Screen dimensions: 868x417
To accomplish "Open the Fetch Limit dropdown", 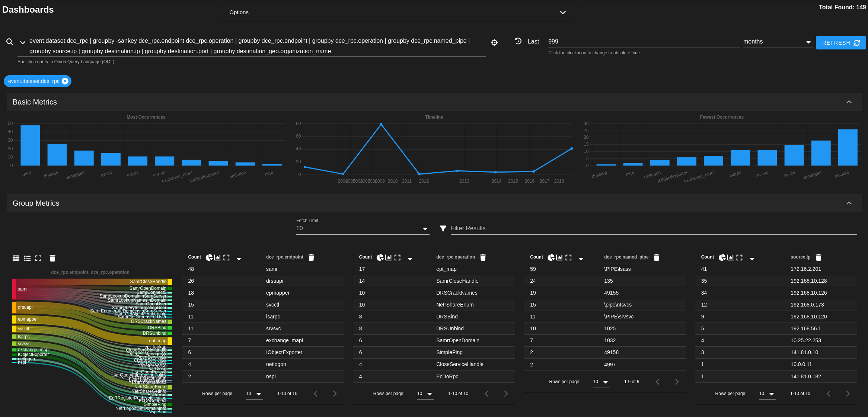I will point(425,228).
